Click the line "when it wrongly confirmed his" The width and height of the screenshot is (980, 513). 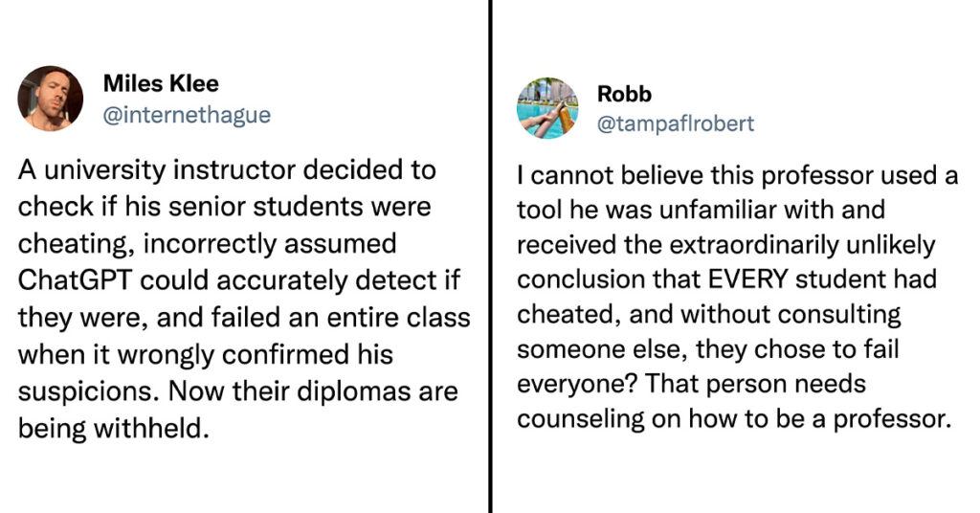(x=206, y=354)
